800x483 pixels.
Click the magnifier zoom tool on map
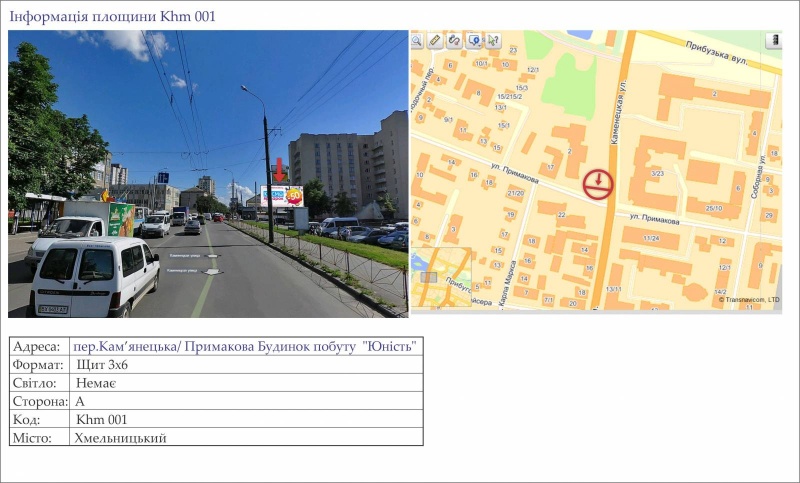[418, 41]
